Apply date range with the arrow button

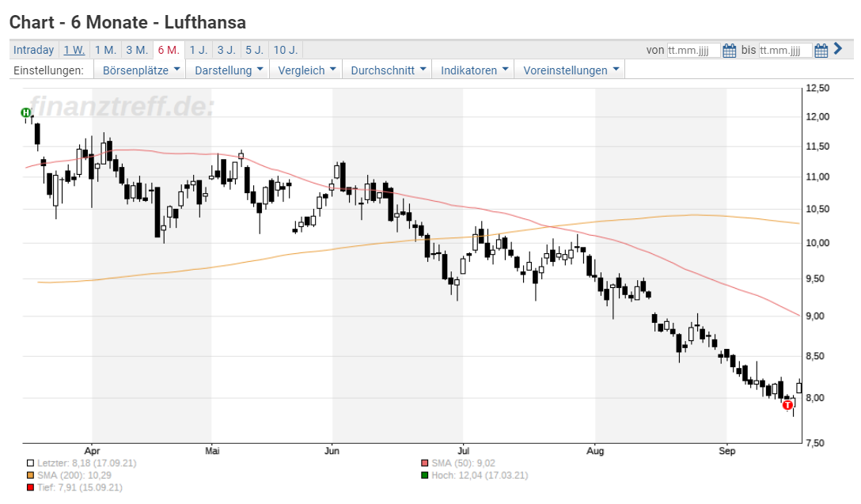click(x=838, y=49)
